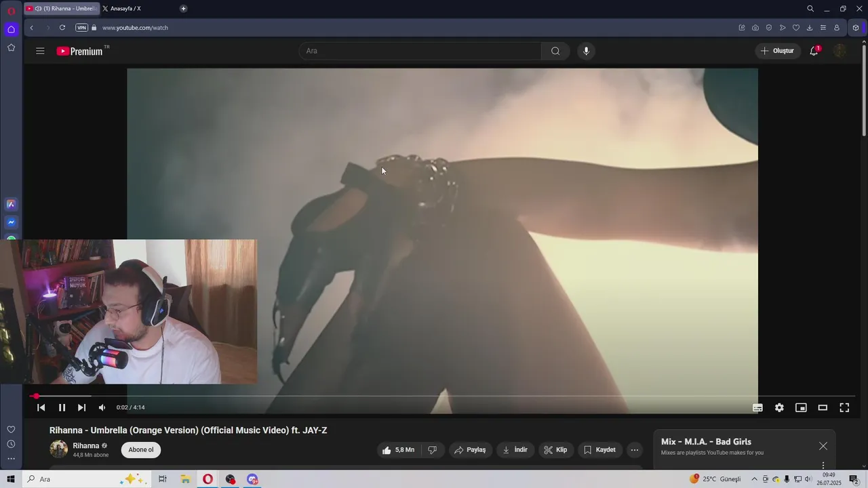
Task: Open Opera sidebar bookmarks star
Action: [11, 47]
